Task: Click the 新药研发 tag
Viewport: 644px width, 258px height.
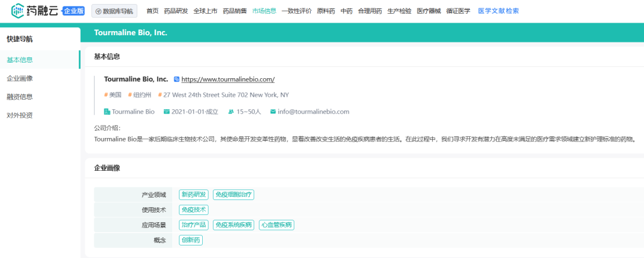Action: [x=194, y=194]
